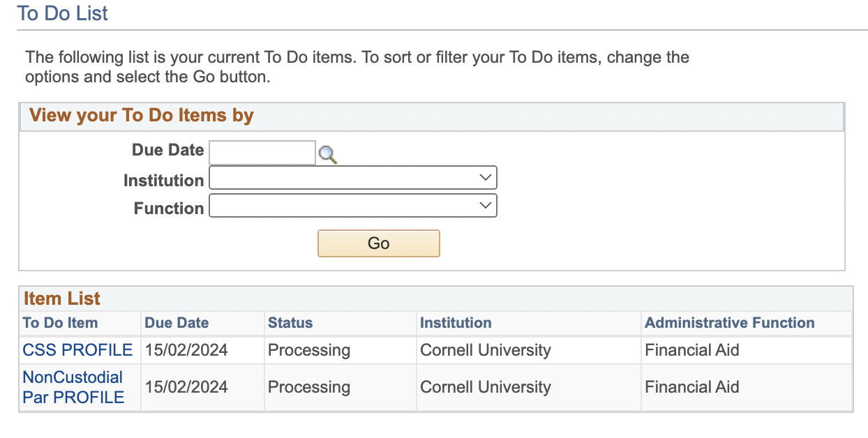The width and height of the screenshot is (868, 438).
Task: Click Financial Aid in NonCustodial Par PROFILE row
Action: (691, 387)
